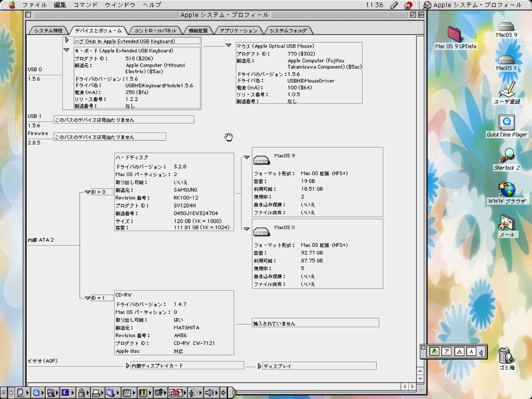The height and width of the screenshot is (399, 532).
Task: Collapse the MacOS 9 volume details
Action: [246, 157]
